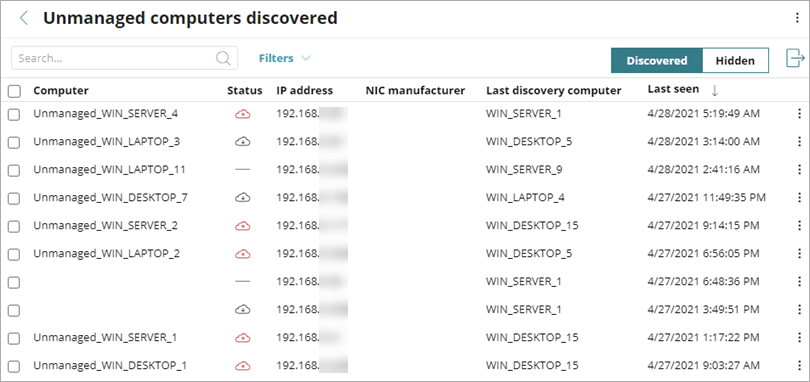Sort by the Status column header
Viewport: 810px width, 382px height.
tap(245, 90)
